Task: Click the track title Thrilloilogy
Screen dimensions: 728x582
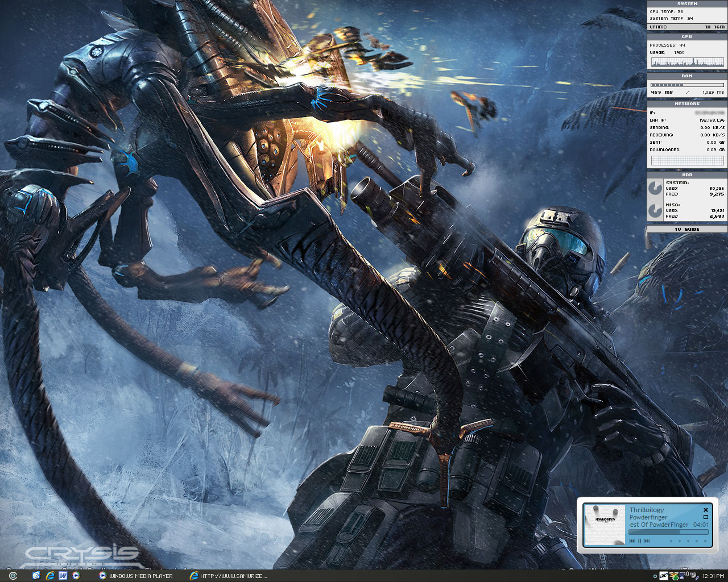Action: [647, 510]
